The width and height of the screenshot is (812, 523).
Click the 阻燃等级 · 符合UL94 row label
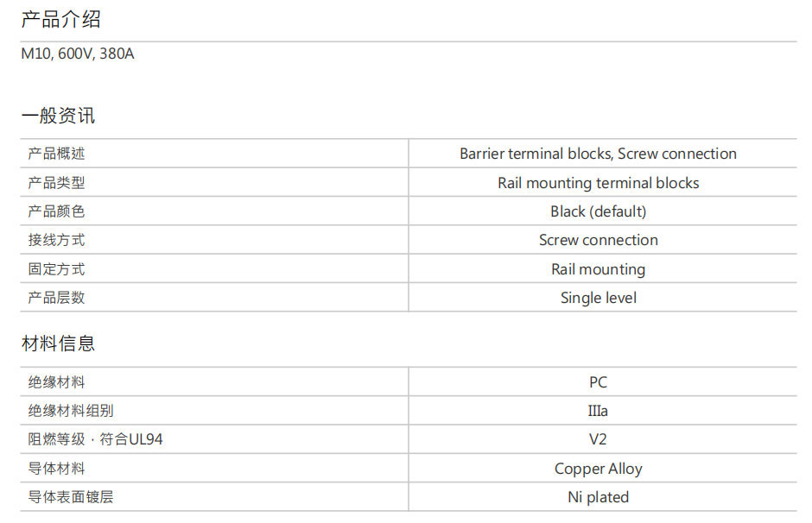(x=95, y=439)
